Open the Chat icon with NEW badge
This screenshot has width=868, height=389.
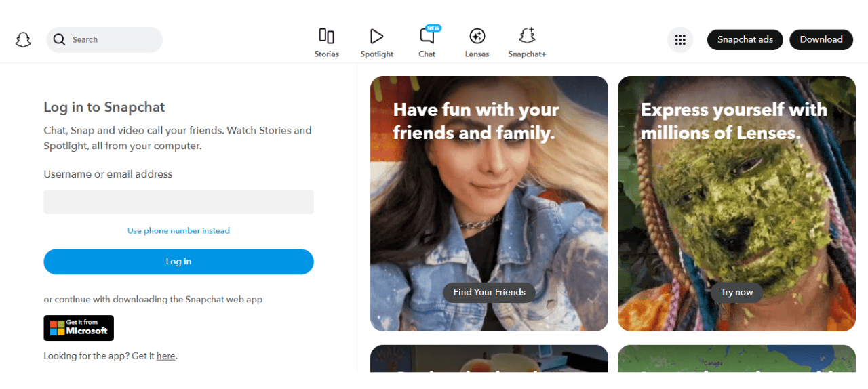[427, 36]
